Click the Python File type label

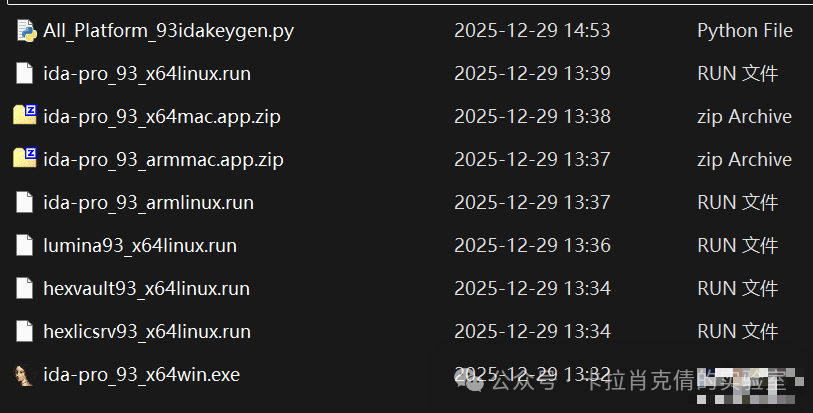745,31
